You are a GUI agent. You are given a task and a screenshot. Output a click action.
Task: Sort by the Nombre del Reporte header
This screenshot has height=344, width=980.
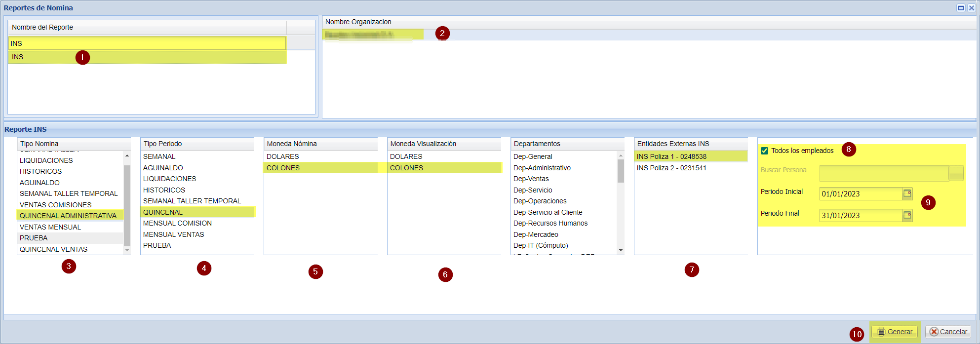click(147, 27)
